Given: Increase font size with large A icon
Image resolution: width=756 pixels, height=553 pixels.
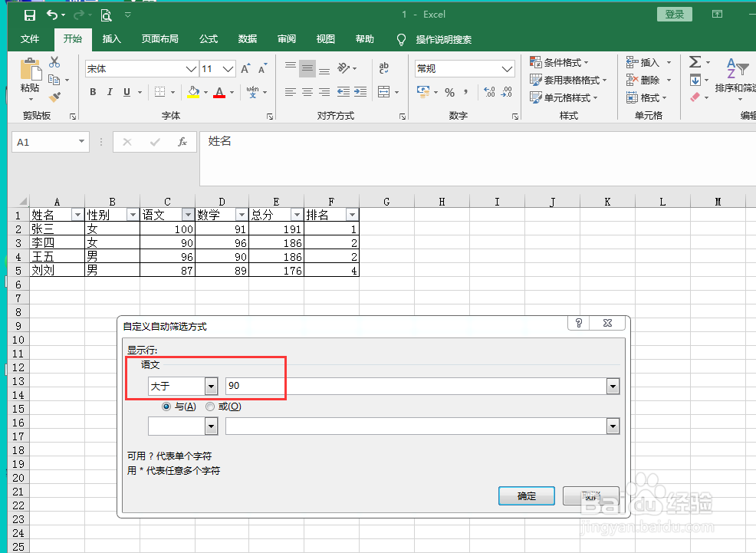Looking at the screenshot, I should [x=245, y=68].
